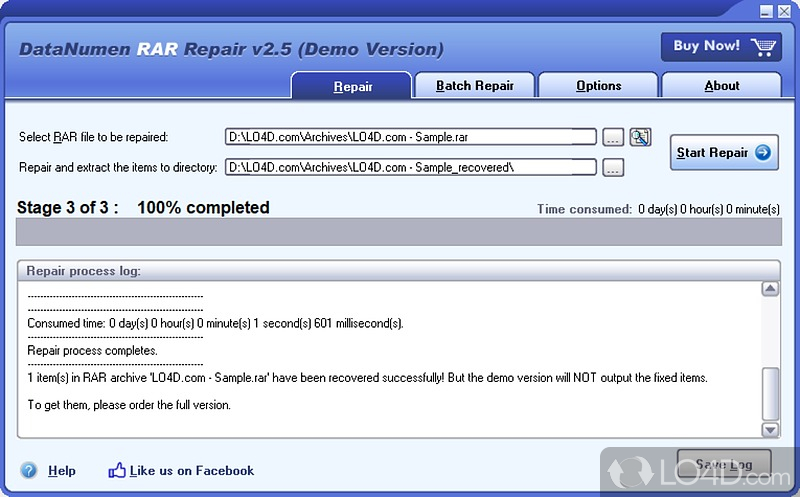Image resolution: width=800 pixels, height=497 pixels.
Task: Click the Save Log button
Action: [x=724, y=464]
